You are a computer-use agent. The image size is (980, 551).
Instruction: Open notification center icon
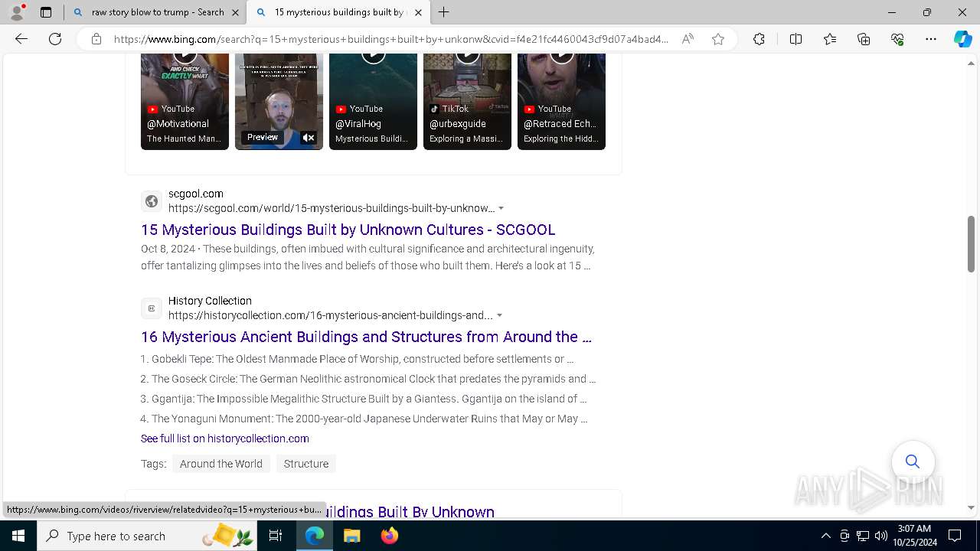tap(955, 536)
